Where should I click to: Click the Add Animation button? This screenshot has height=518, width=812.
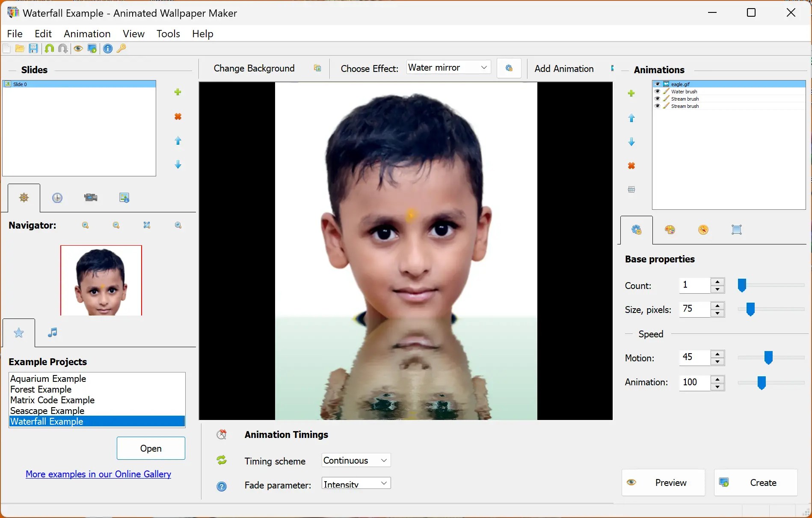(564, 68)
